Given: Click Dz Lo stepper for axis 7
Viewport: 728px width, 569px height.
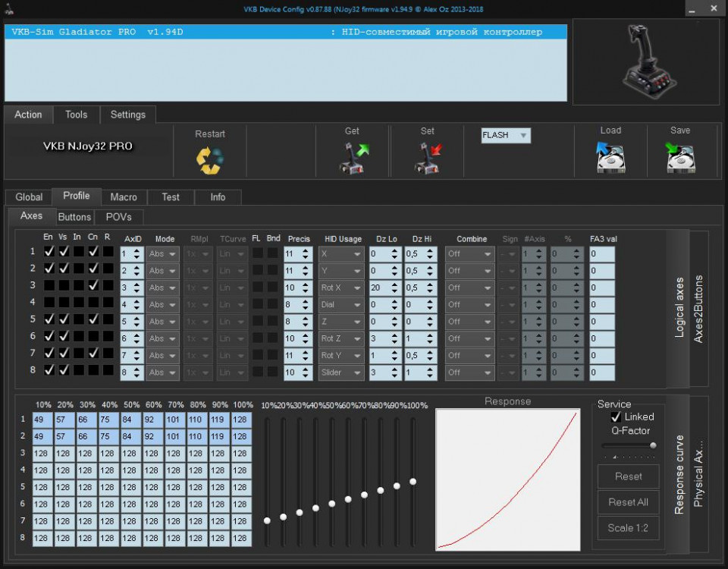Looking at the screenshot, I should click(394, 356).
